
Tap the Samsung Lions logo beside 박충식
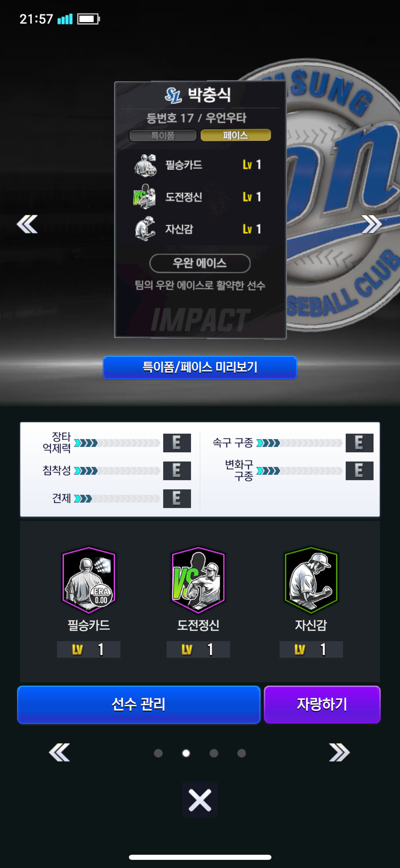pos(173,95)
